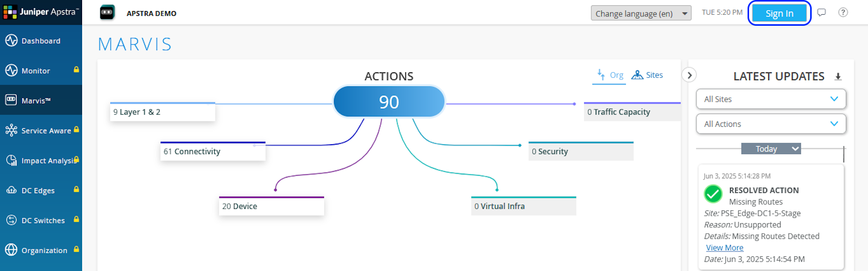Download latest updates via arrow icon
Viewport: 868px width, 271px height.
[x=838, y=77]
